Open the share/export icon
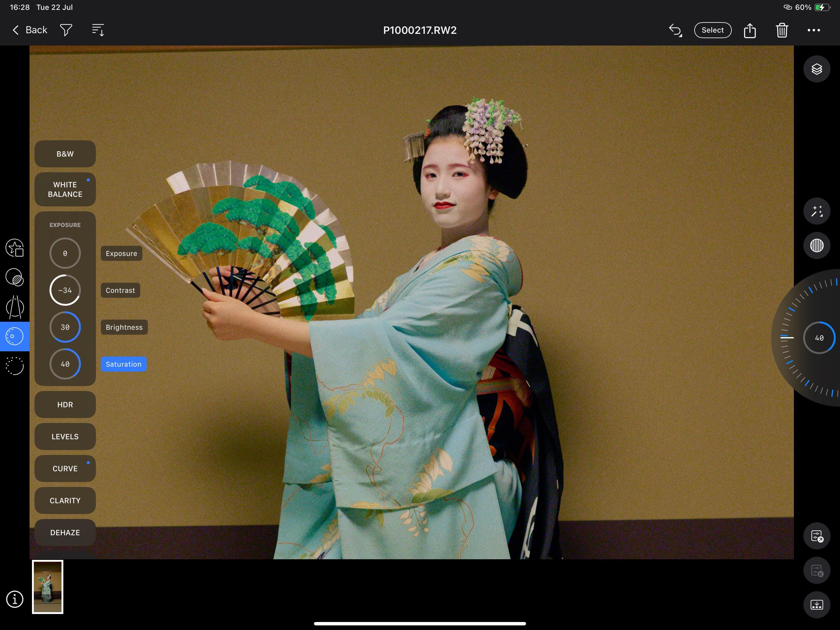This screenshot has width=840, height=630. 750,30
